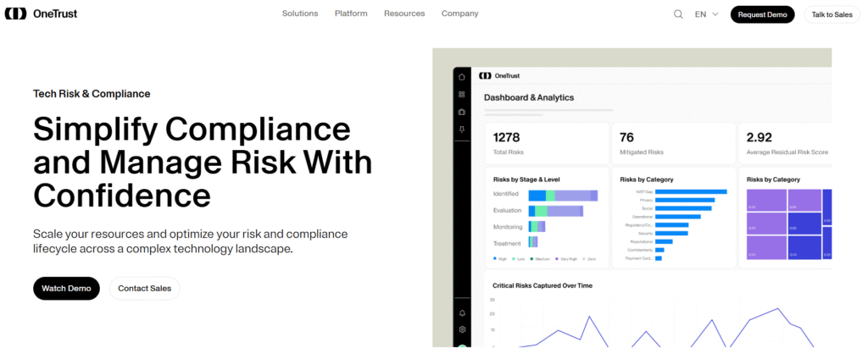Open the Resources menu
Screen dimensions: 868x359
coord(404,14)
